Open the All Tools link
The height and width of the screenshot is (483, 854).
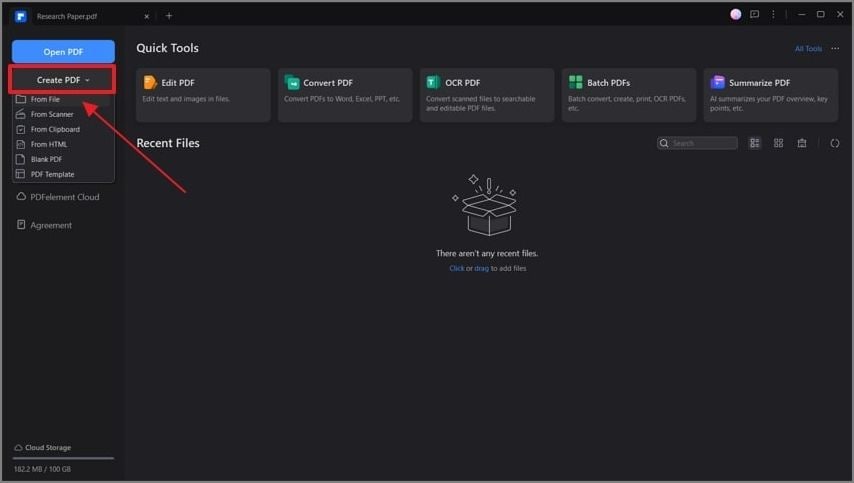pos(808,48)
